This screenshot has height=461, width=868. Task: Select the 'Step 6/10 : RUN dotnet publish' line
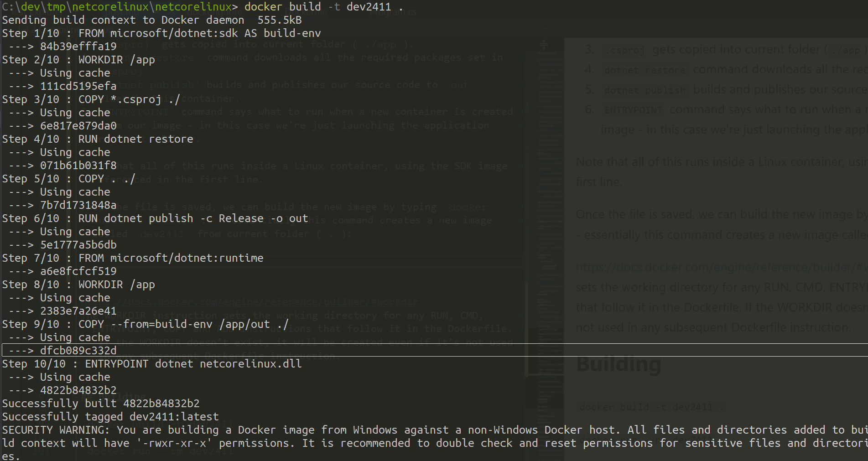[155, 218]
